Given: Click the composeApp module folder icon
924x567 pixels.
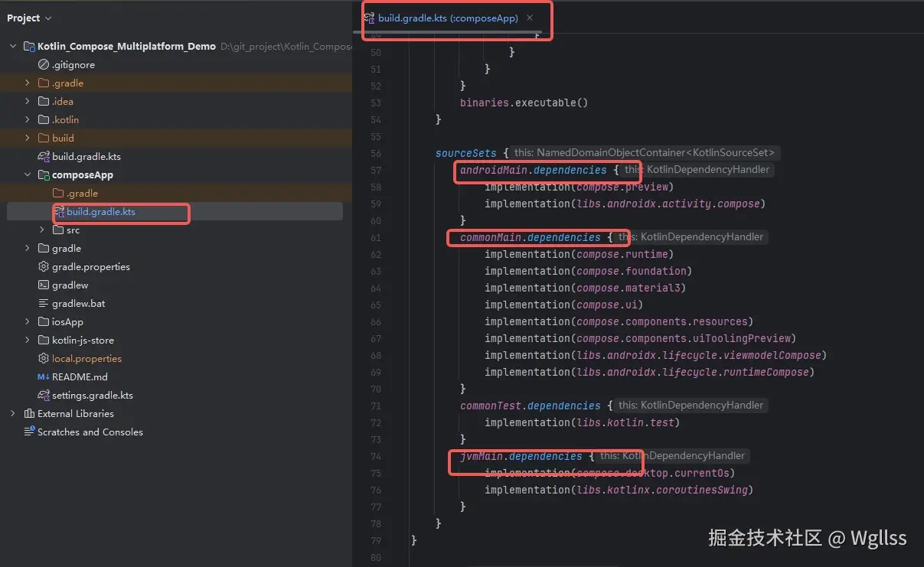Looking at the screenshot, I should click(44, 174).
